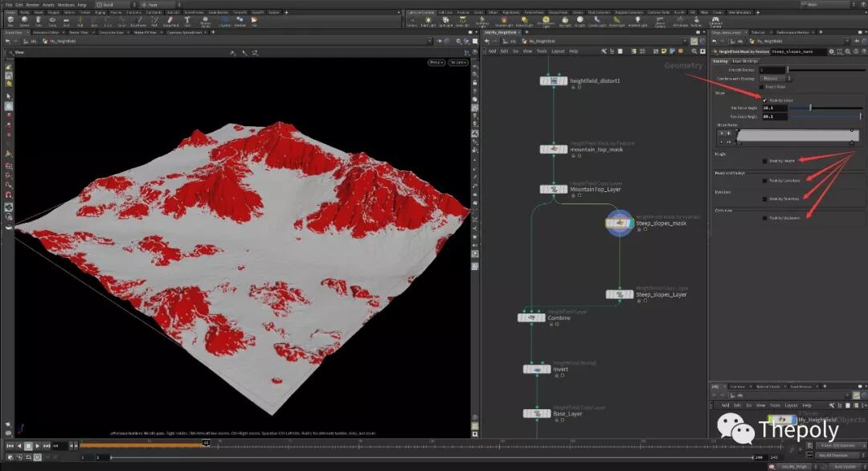Select the Sphere shelf tool
The width and height of the screenshot is (868, 471).
[x=26, y=21]
